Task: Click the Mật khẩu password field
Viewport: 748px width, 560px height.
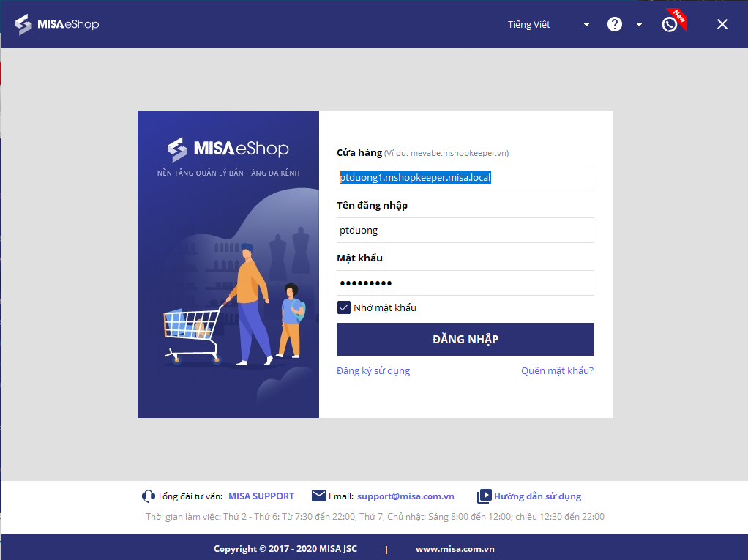Action: (465, 283)
